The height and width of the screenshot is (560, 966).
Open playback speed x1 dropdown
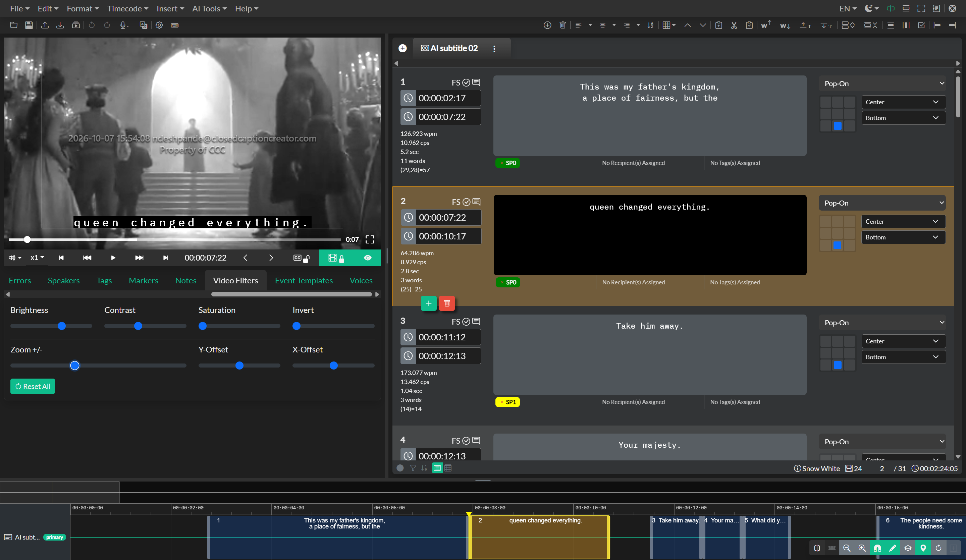[x=37, y=258]
